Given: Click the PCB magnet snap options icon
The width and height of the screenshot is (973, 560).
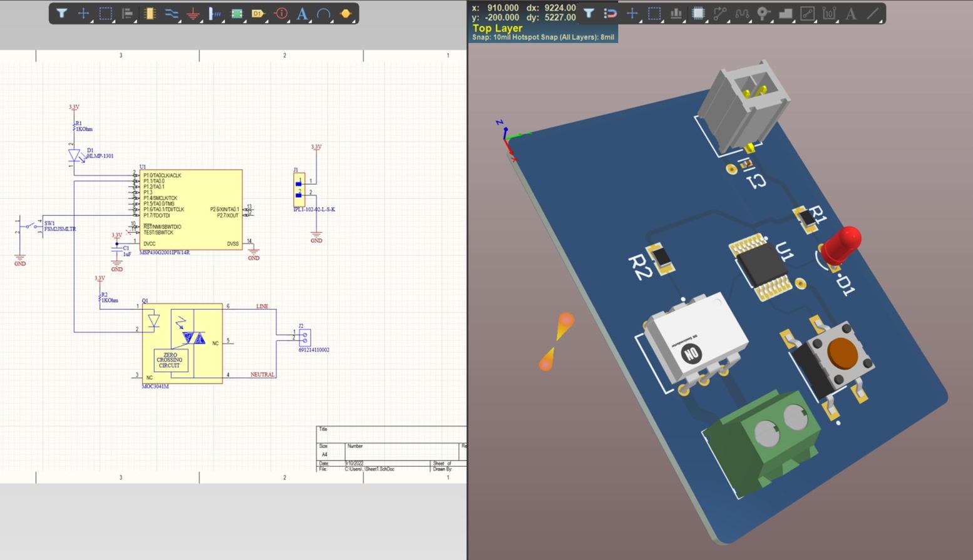Looking at the screenshot, I should click(610, 13).
